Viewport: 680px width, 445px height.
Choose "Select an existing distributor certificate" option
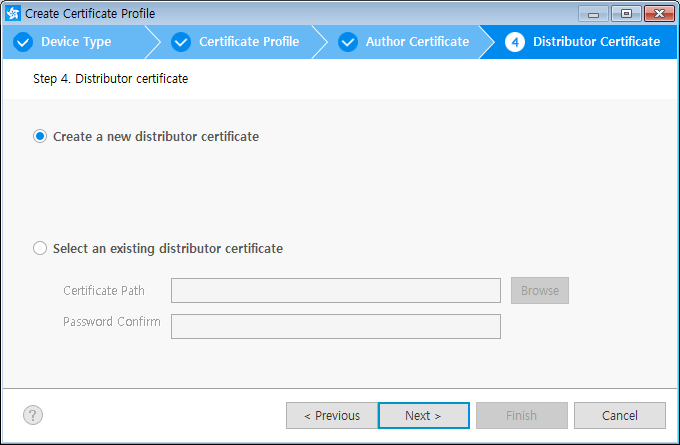click(x=40, y=248)
